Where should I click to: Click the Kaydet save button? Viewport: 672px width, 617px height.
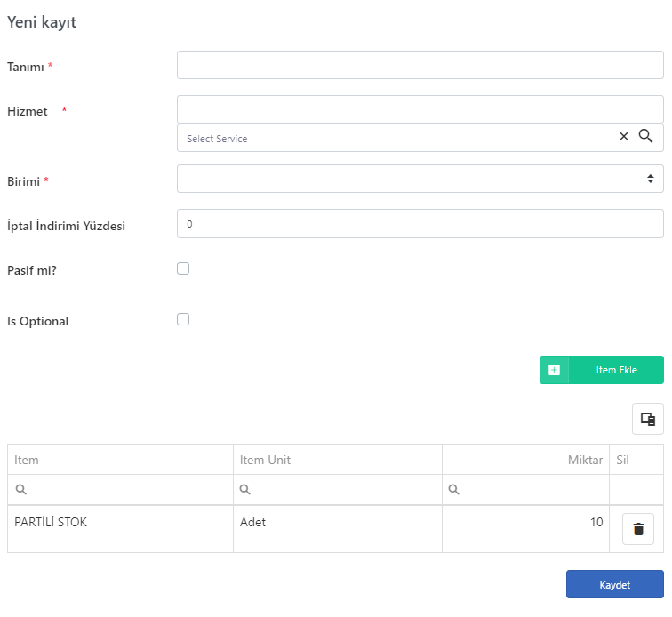[x=614, y=584]
